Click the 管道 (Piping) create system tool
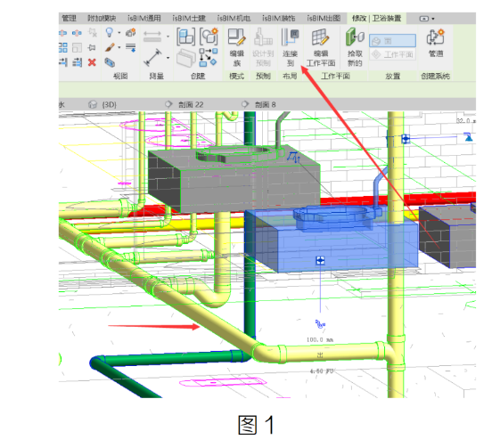The width and height of the screenshot is (492, 448). coord(436,44)
